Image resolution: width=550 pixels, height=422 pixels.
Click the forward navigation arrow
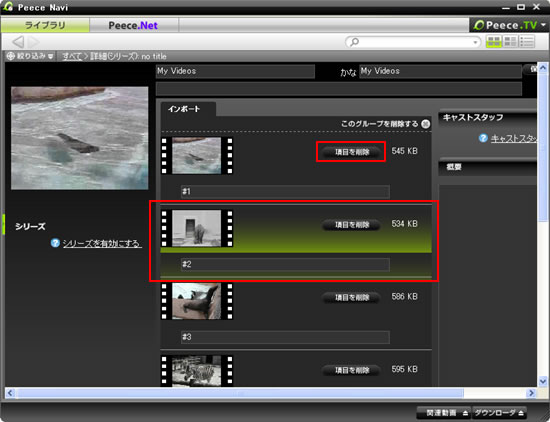pos(33,42)
